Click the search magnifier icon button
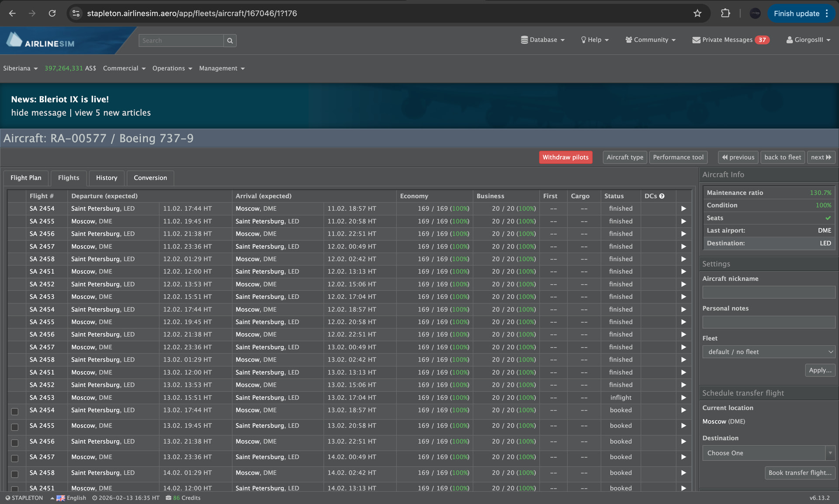This screenshot has height=504, width=839. [230, 41]
